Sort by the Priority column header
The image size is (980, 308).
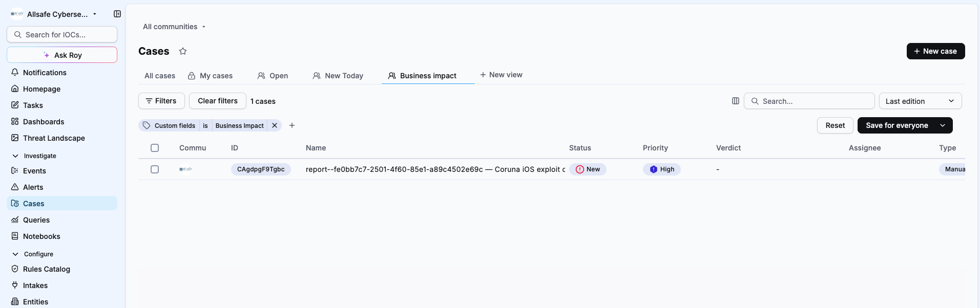pos(655,148)
